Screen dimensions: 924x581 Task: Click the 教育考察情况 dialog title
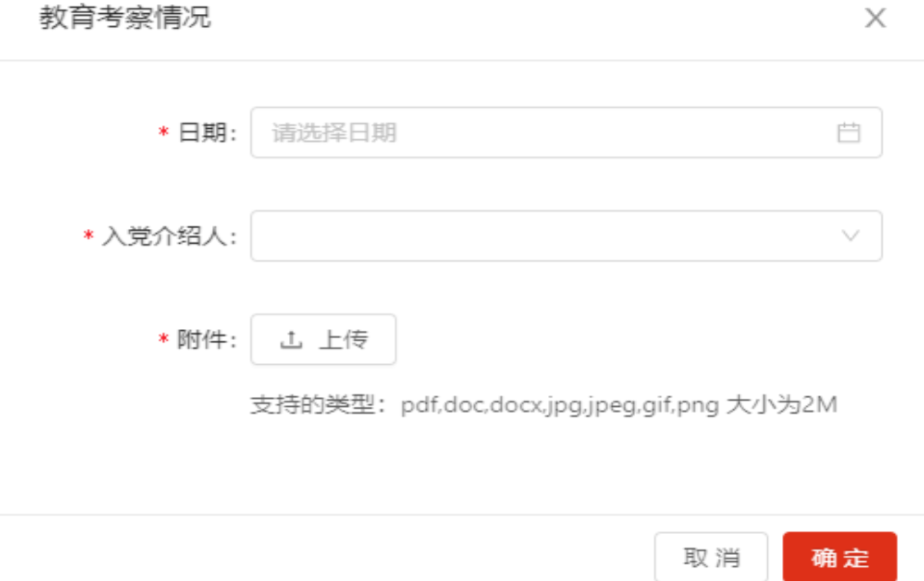click(125, 18)
